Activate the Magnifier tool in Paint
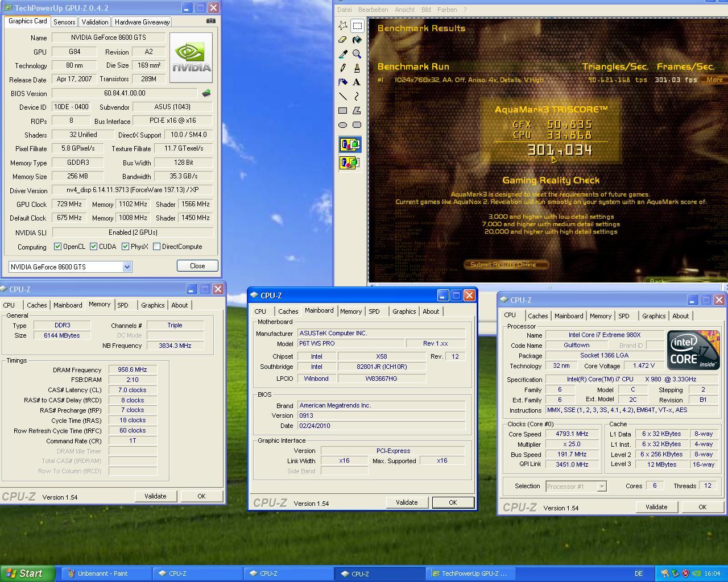Image resolution: width=728 pixels, height=582 pixels. pos(357,54)
